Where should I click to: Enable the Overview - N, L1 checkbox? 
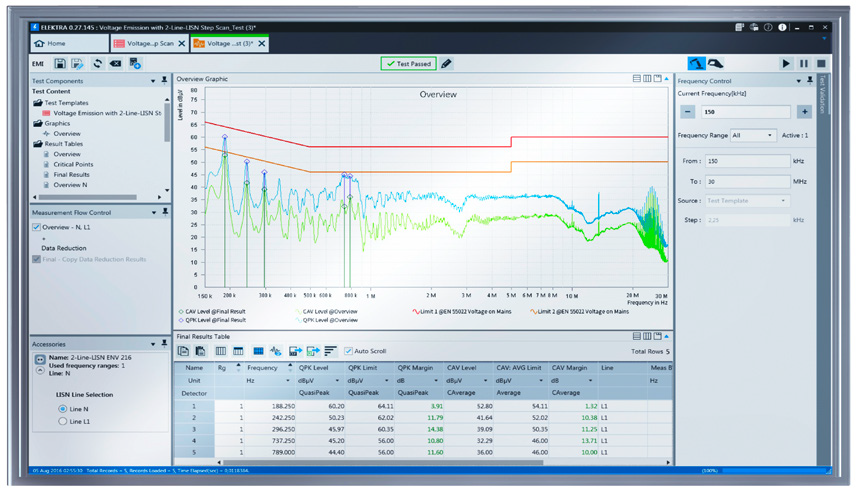pyautogui.click(x=37, y=227)
